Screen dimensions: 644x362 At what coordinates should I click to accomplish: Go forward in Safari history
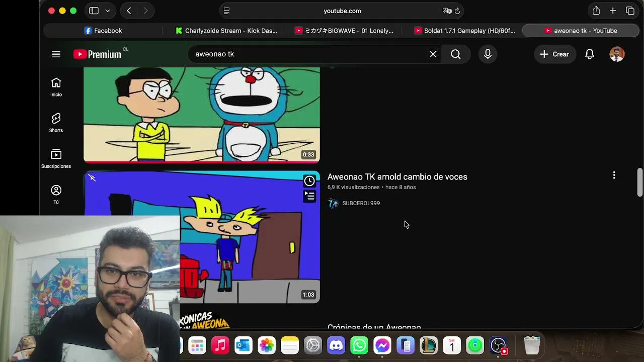[x=145, y=11]
